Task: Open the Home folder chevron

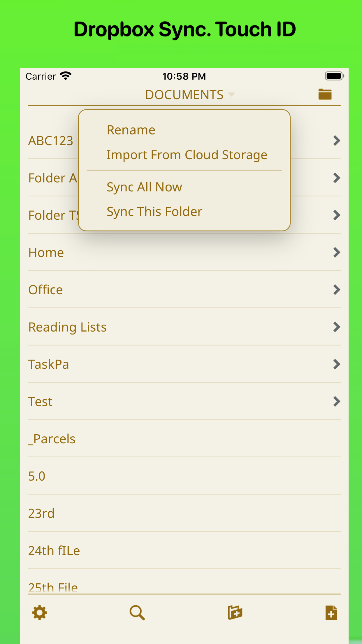Action: [337, 253]
